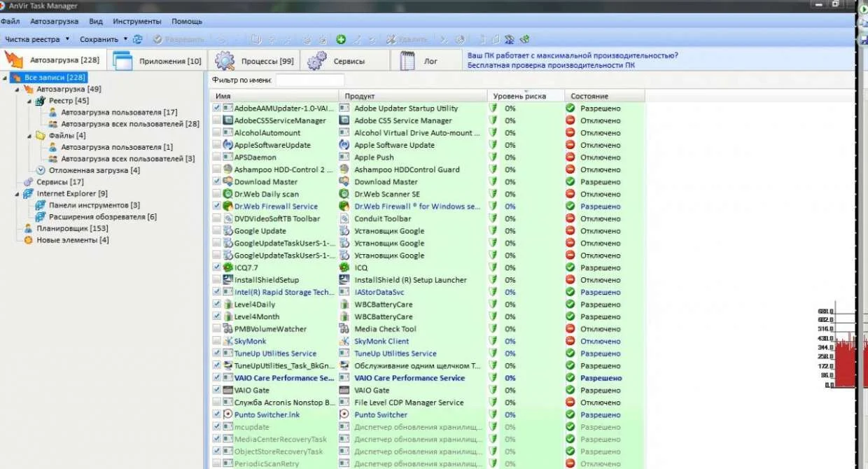Click the VAIO Gate product icon
The height and width of the screenshot is (469, 868).
point(344,390)
